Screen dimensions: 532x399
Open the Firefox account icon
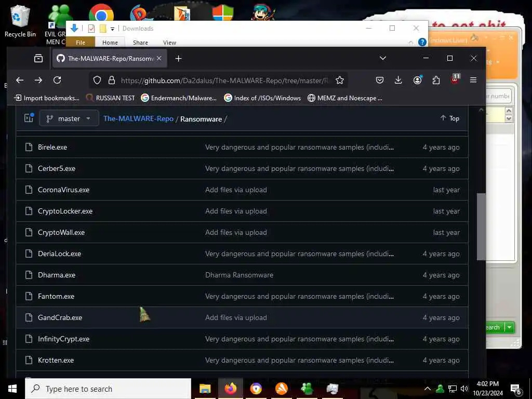(417, 80)
